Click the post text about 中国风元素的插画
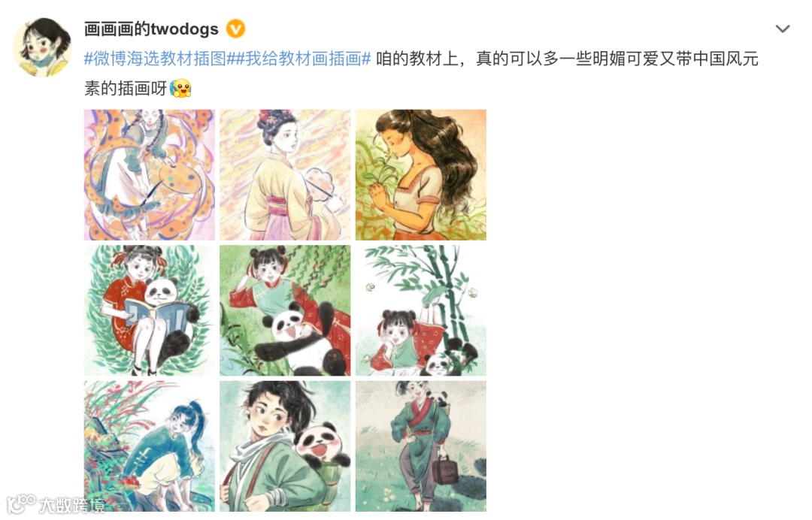 click(x=422, y=74)
